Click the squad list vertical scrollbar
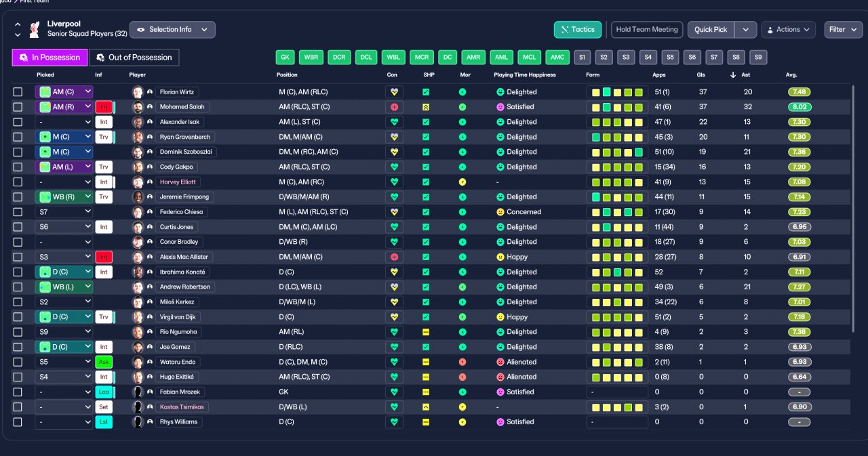The width and height of the screenshot is (868, 456). (x=854, y=209)
